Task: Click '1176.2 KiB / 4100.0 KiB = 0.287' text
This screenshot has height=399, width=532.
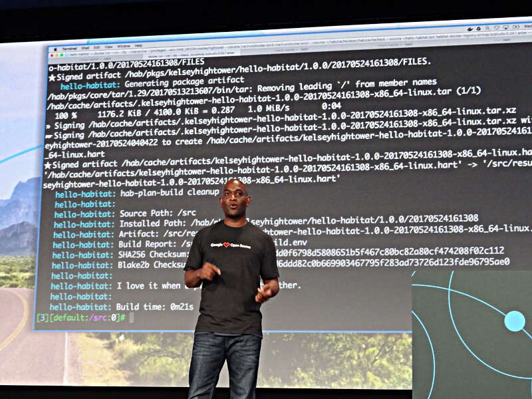Action: (166, 112)
